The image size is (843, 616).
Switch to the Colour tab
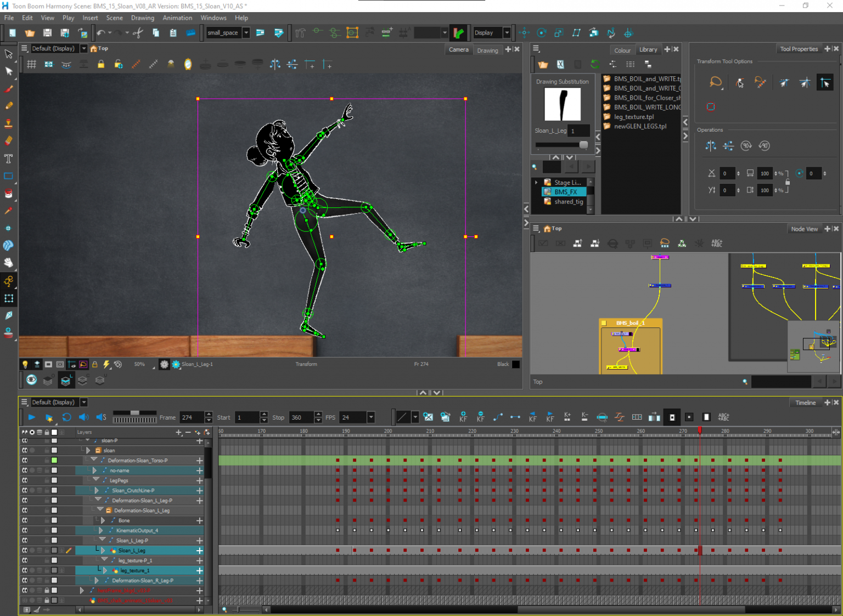pyautogui.click(x=622, y=50)
